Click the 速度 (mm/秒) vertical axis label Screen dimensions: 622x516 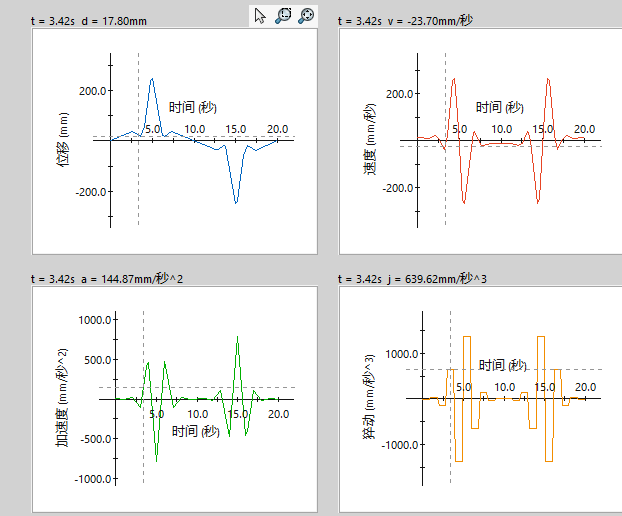(369, 140)
